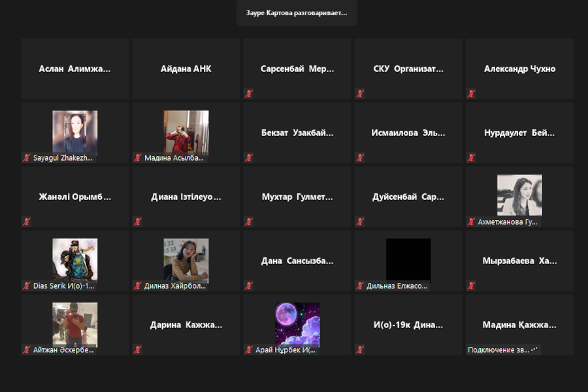
Task: Click muted mic icon on Жанәлі Орымб... tile
Action: point(27,221)
